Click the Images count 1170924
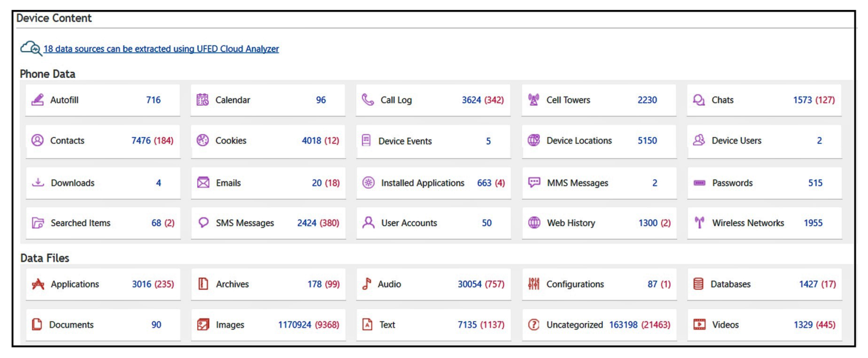This screenshot has width=868, height=358. click(x=294, y=325)
